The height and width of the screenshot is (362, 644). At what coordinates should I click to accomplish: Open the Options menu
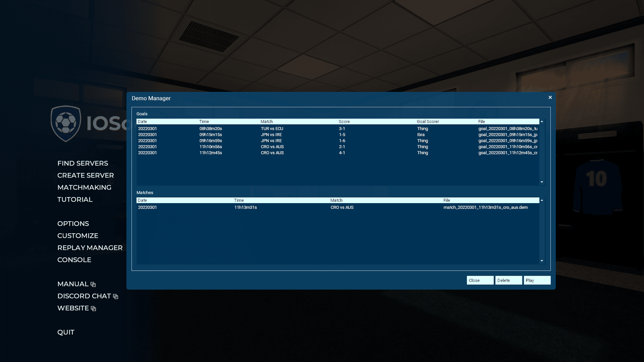point(73,224)
